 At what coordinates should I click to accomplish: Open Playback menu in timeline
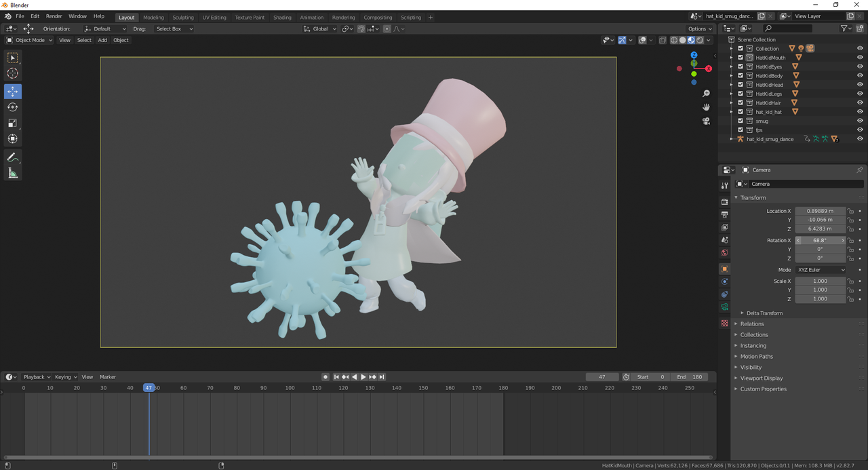pos(37,377)
